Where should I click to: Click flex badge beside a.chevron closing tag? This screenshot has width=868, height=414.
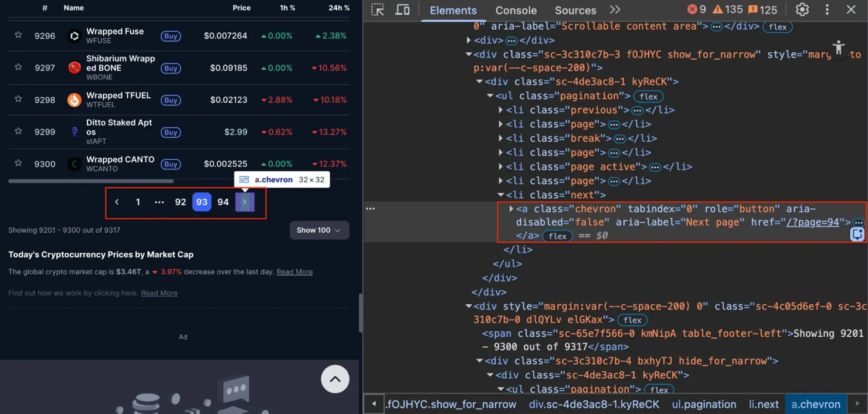pyautogui.click(x=557, y=236)
